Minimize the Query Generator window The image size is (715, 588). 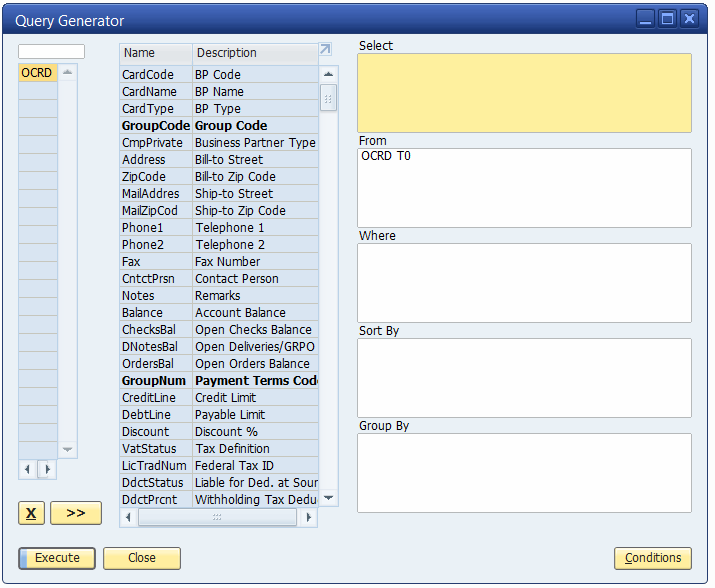point(646,19)
